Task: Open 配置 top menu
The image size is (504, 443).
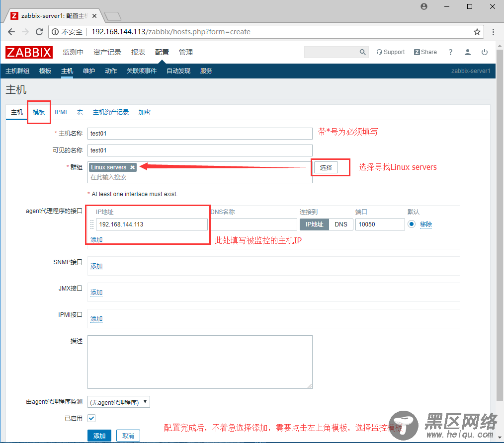Action: tap(162, 52)
